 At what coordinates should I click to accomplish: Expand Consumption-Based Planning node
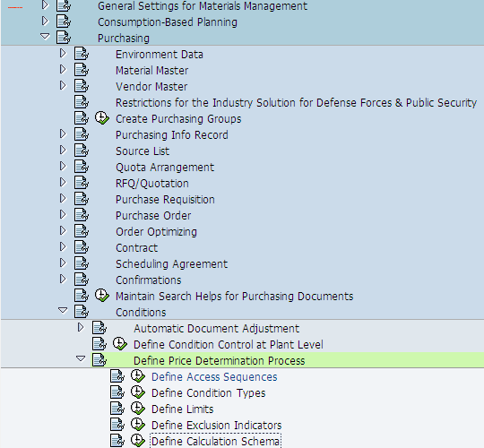point(45,22)
